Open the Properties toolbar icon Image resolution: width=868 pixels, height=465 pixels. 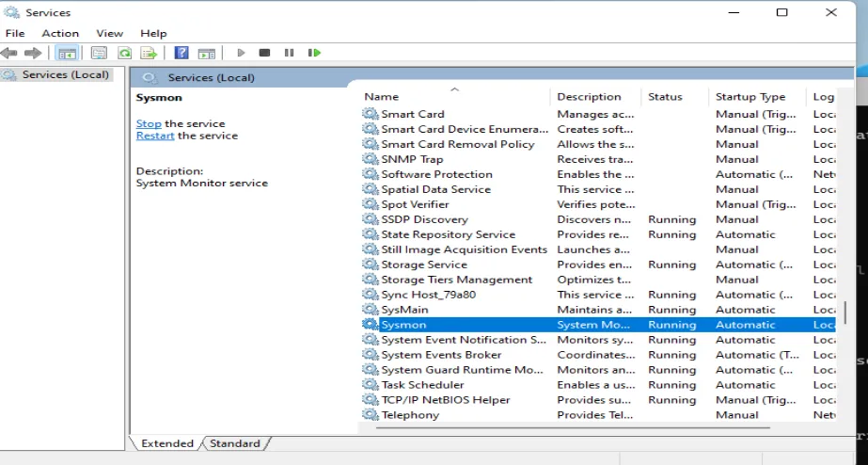pyautogui.click(x=99, y=54)
